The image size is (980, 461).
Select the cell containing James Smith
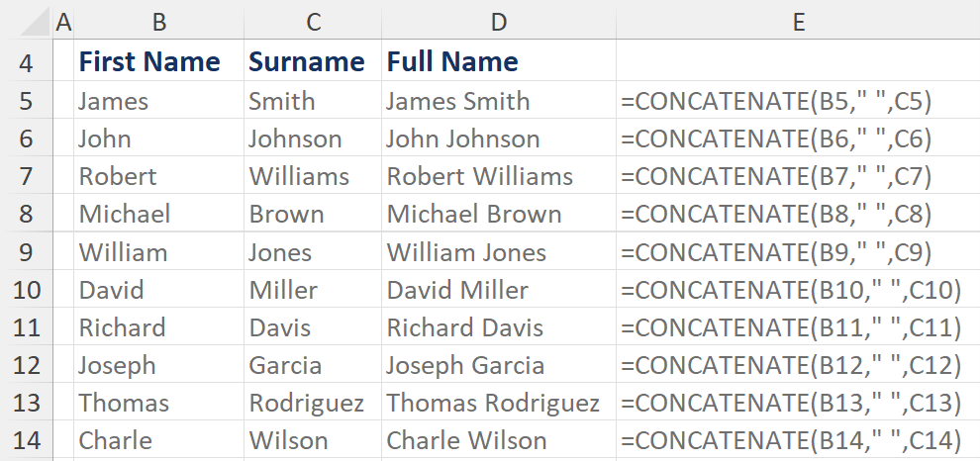coord(458,101)
